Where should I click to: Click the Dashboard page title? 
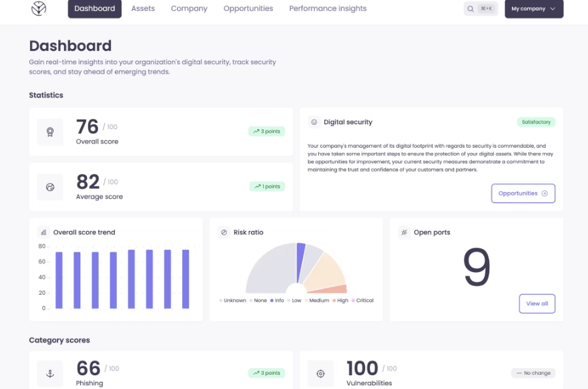(x=70, y=46)
